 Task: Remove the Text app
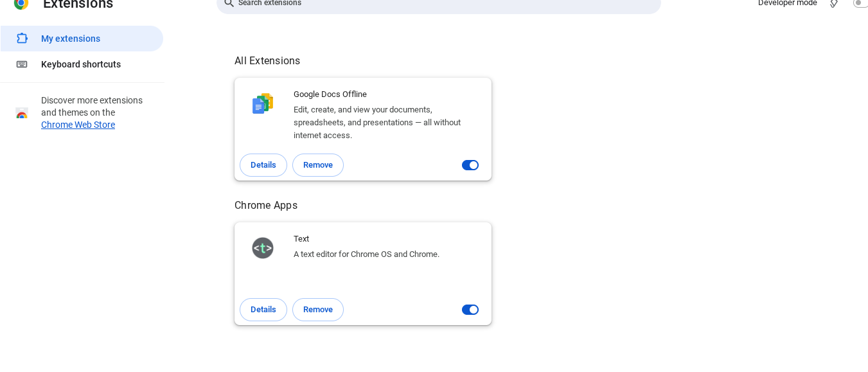pyautogui.click(x=318, y=310)
